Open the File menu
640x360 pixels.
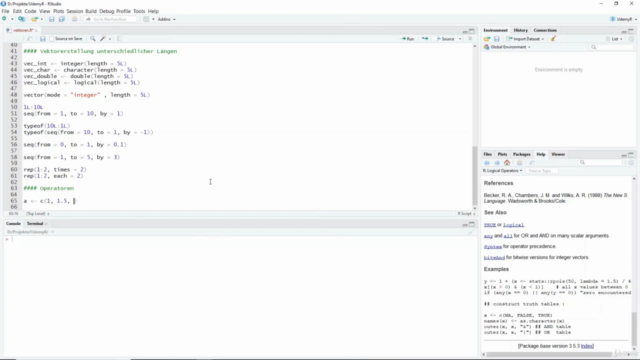click(x=5, y=11)
